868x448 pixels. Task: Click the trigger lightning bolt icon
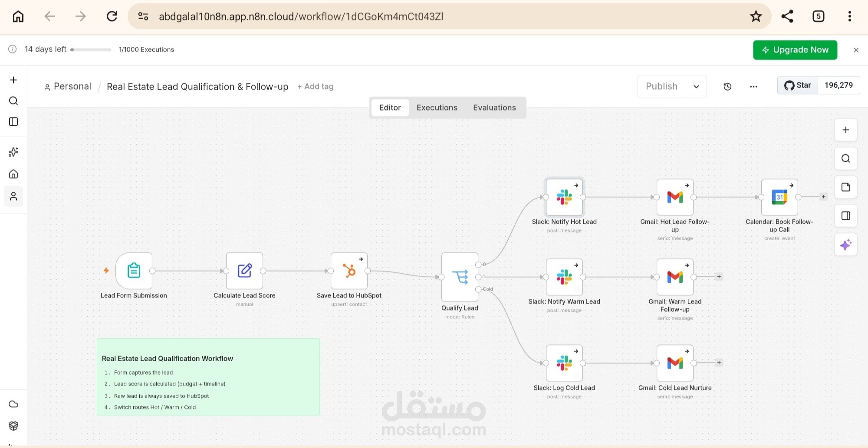(x=106, y=271)
